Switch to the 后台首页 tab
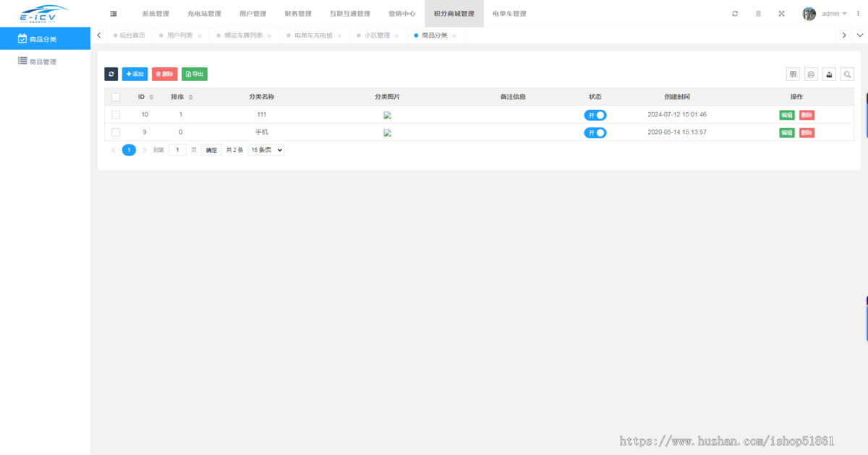Image resolution: width=868 pixels, height=455 pixels. pyautogui.click(x=129, y=35)
